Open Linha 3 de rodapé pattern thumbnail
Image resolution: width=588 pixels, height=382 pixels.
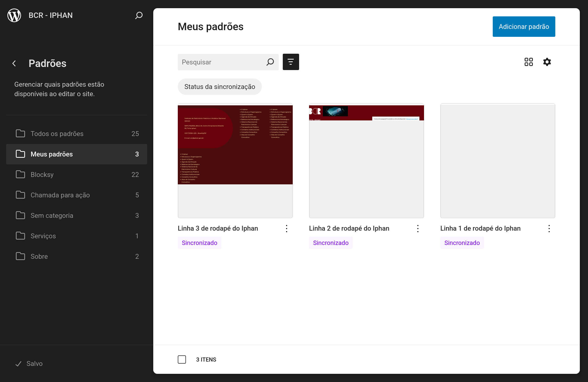[x=235, y=161]
